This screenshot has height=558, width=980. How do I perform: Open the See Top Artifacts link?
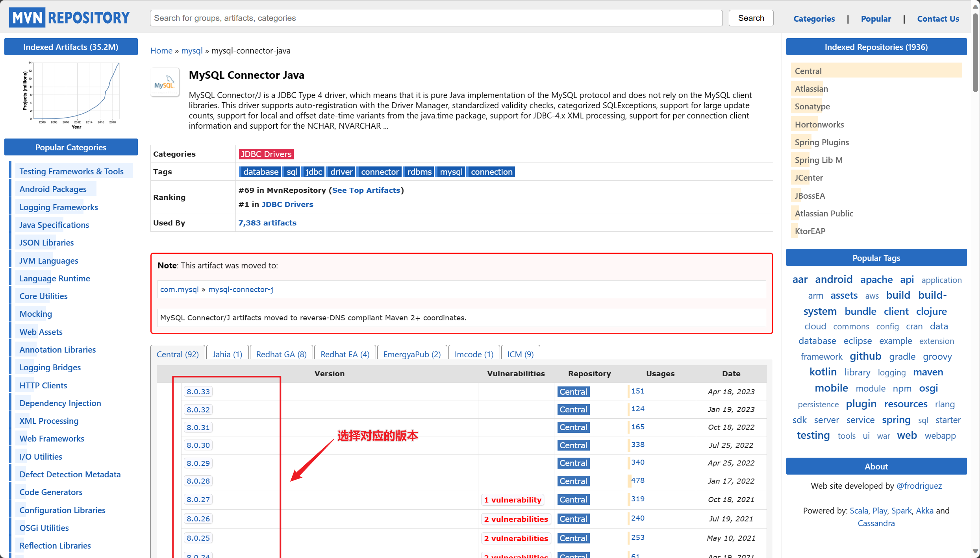366,190
